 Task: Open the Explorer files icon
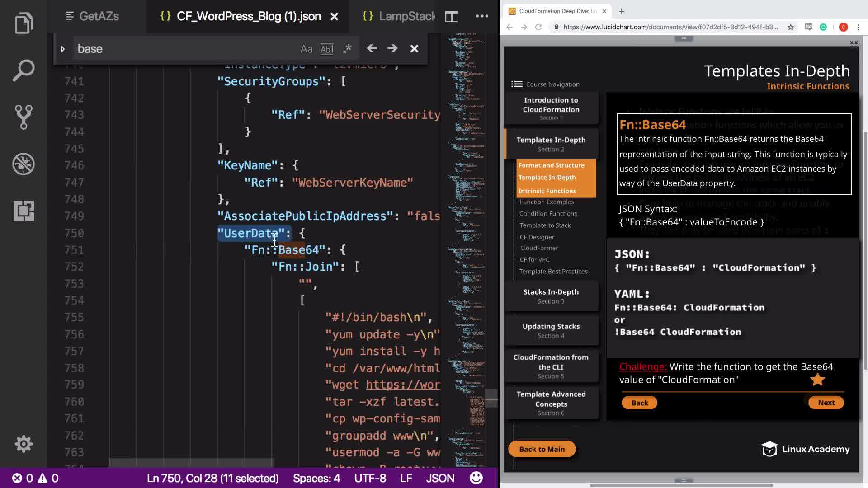pyautogui.click(x=24, y=23)
